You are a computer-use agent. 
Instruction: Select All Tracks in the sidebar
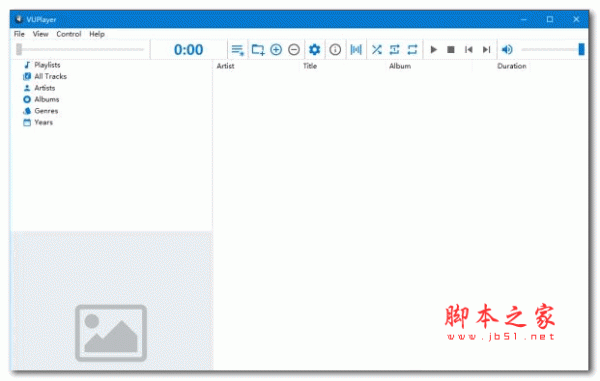[x=51, y=77]
